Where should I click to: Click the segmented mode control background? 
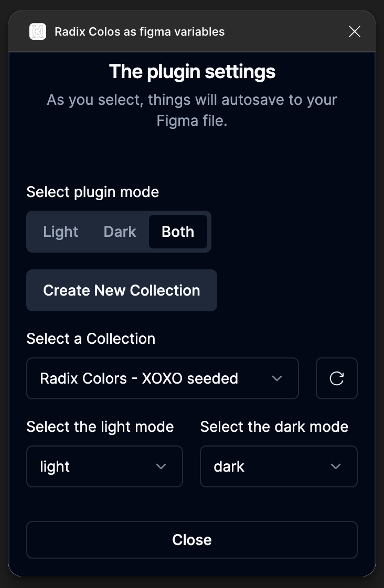tap(119, 232)
